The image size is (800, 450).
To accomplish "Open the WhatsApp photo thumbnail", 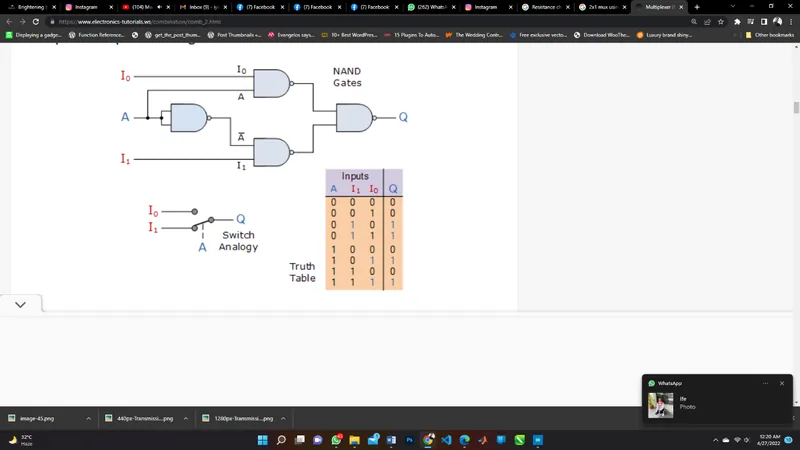I will pyautogui.click(x=661, y=405).
